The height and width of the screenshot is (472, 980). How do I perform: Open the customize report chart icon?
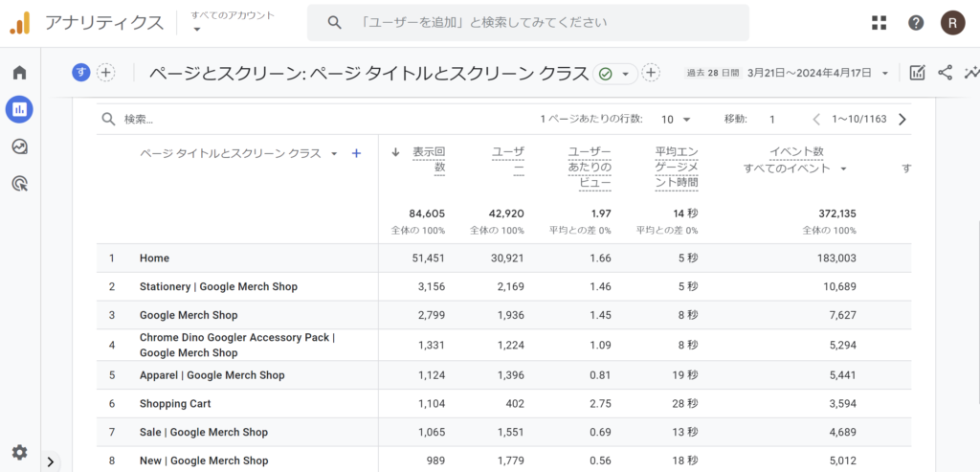pyautogui.click(x=917, y=73)
